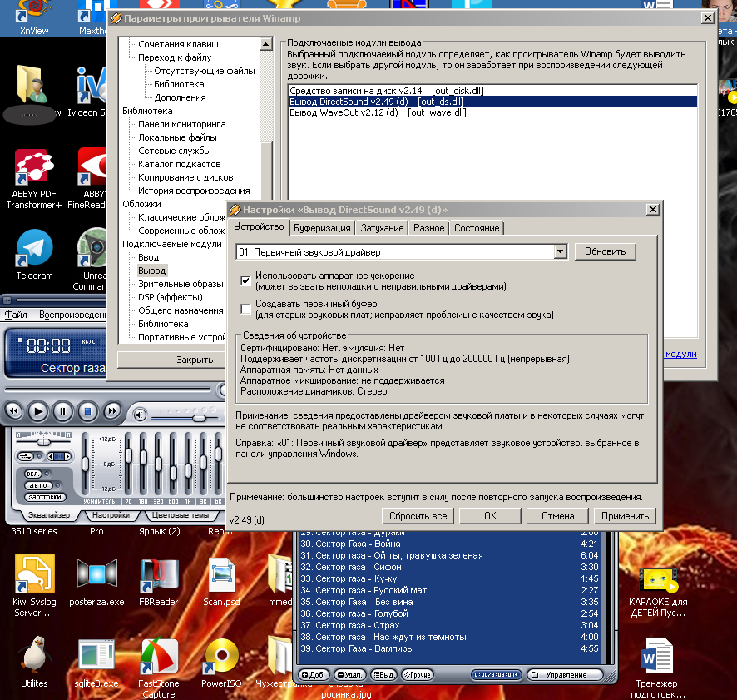This screenshot has height=700, width=737.
Task: Click the 'Обновить' button
Action: (605, 251)
